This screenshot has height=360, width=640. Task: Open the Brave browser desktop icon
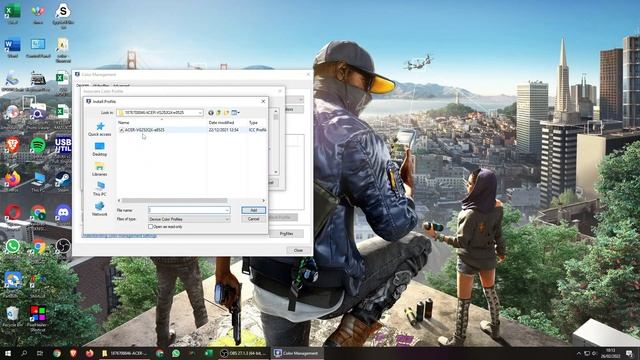coord(12,146)
